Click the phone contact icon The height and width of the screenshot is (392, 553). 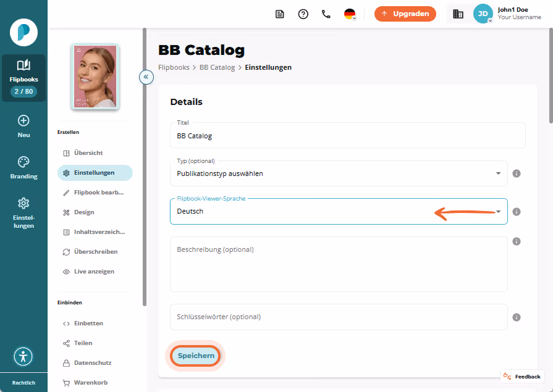click(x=326, y=14)
